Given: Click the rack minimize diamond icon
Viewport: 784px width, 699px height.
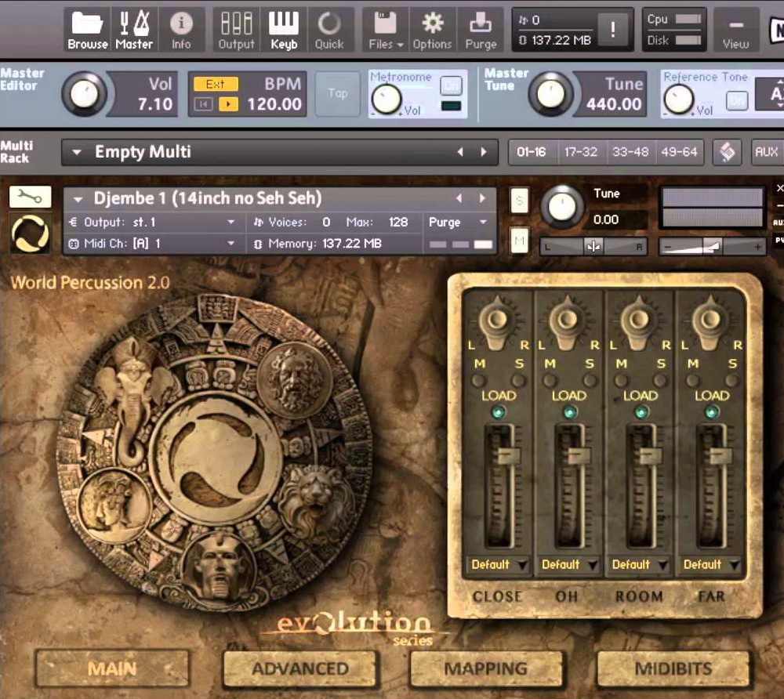Looking at the screenshot, I should 727,152.
